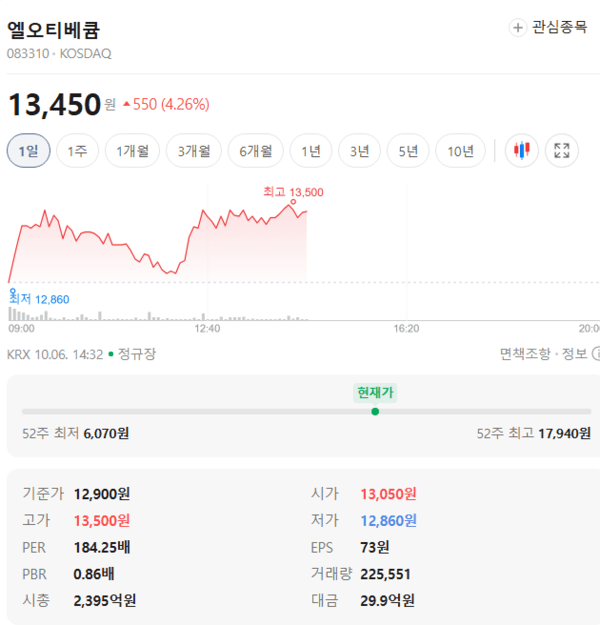Click the PBR 0.86배 value

(x=94, y=574)
